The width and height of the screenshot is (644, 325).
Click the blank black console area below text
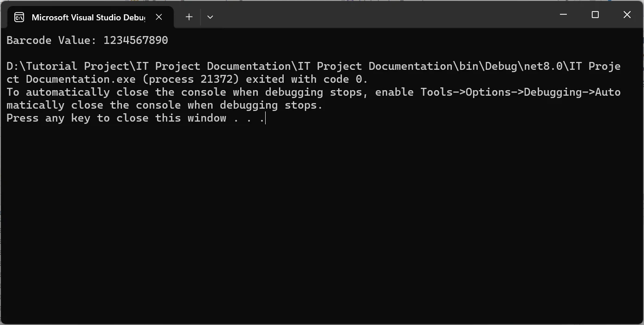[x=322, y=222]
